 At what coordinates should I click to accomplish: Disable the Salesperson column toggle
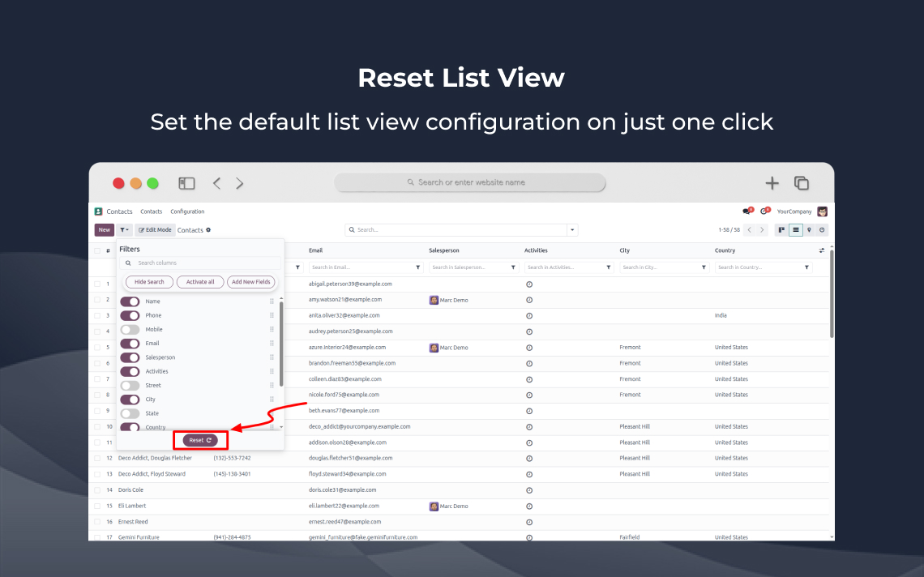(x=130, y=357)
